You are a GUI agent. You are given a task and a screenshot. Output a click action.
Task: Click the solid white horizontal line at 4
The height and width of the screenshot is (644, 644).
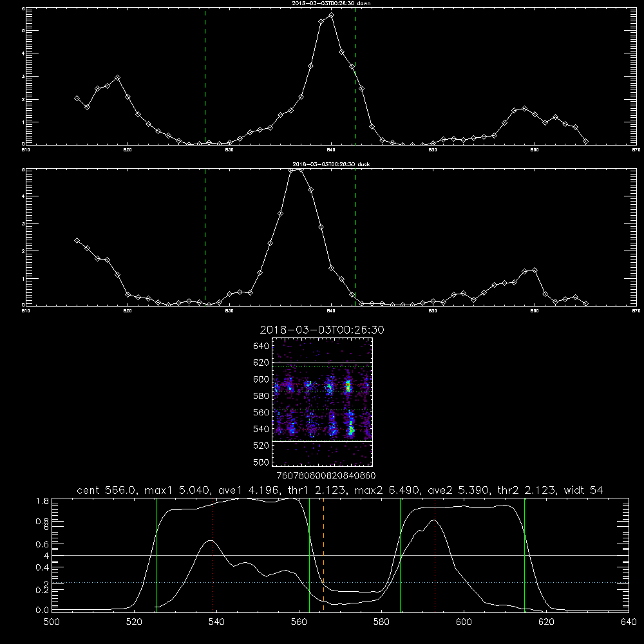pyautogui.click(x=340, y=555)
